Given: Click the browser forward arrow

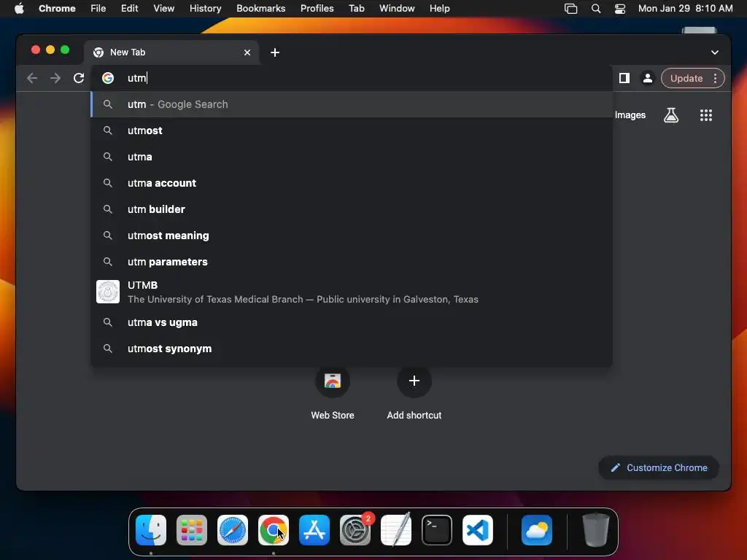Looking at the screenshot, I should coord(55,78).
